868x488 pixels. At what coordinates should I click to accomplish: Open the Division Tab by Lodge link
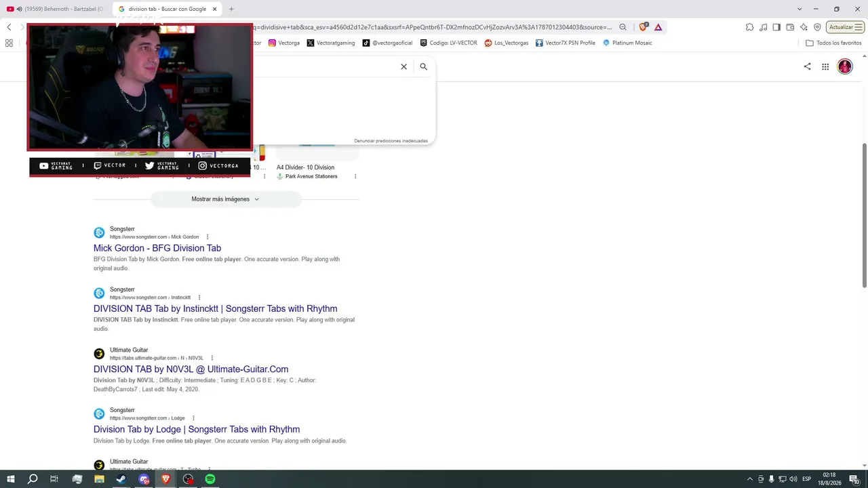(197, 429)
